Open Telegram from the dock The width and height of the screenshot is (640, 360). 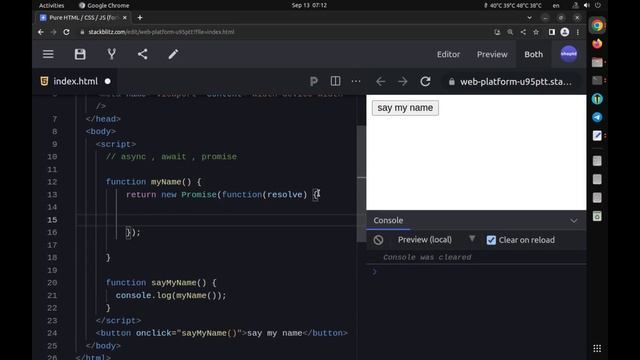coord(597,117)
